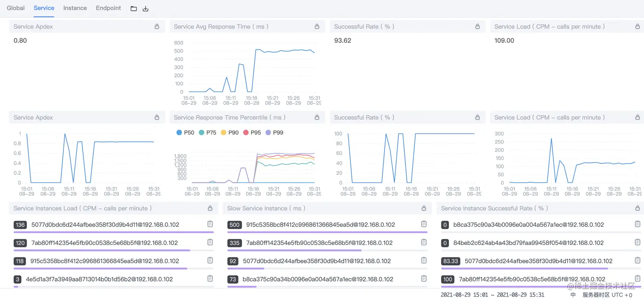Copy slow instance name showing 500 ms

424,224
